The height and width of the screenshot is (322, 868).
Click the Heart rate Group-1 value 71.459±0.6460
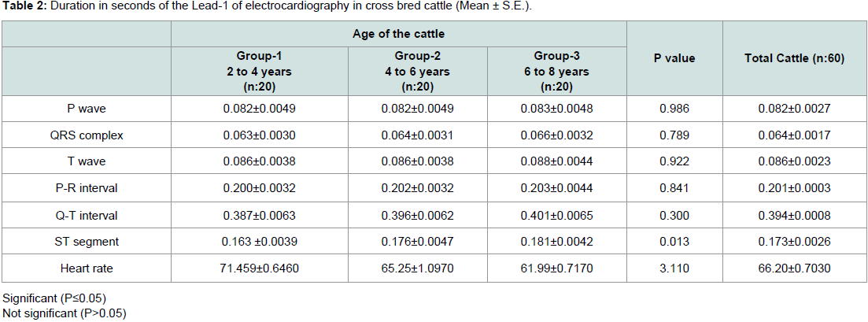tap(259, 269)
